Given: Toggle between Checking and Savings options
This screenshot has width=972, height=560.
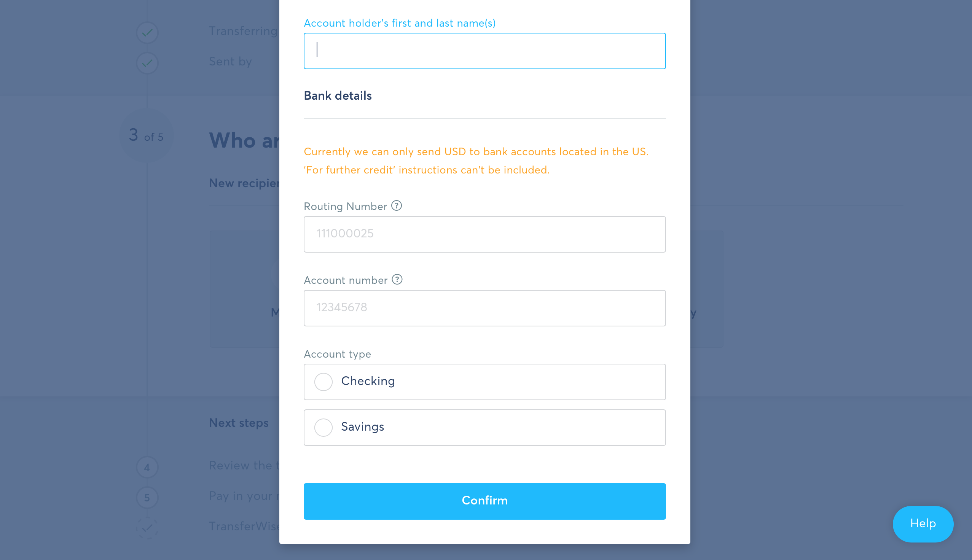Looking at the screenshot, I should pos(323,381).
